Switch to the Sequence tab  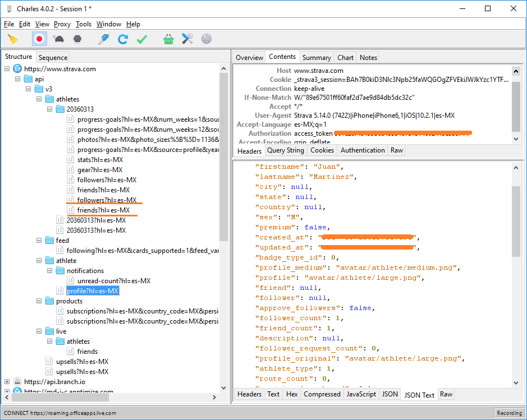click(53, 57)
